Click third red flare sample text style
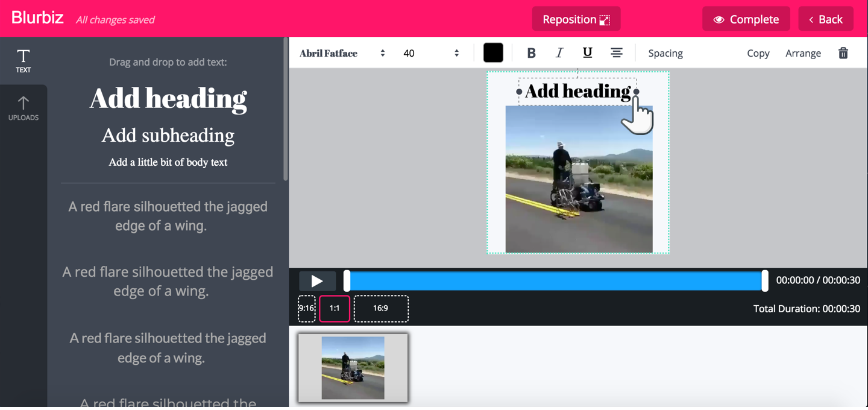The width and height of the screenshot is (868, 410). click(x=168, y=348)
